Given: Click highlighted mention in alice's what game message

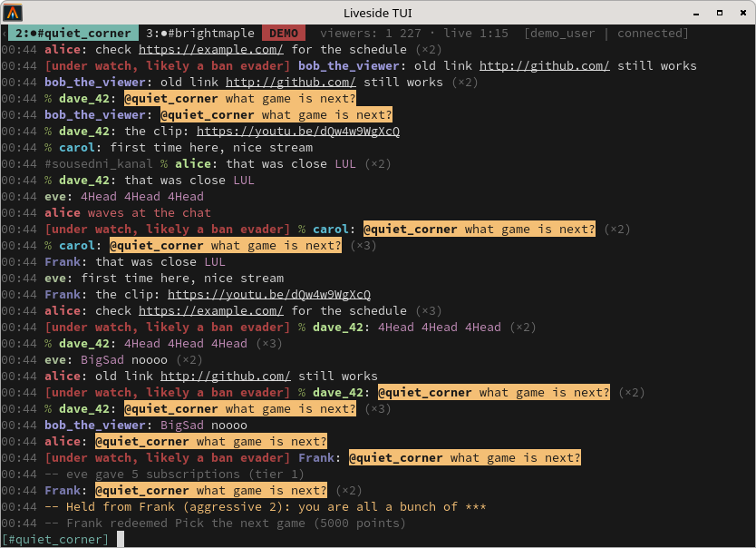Looking at the screenshot, I should pyautogui.click(x=211, y=442).
